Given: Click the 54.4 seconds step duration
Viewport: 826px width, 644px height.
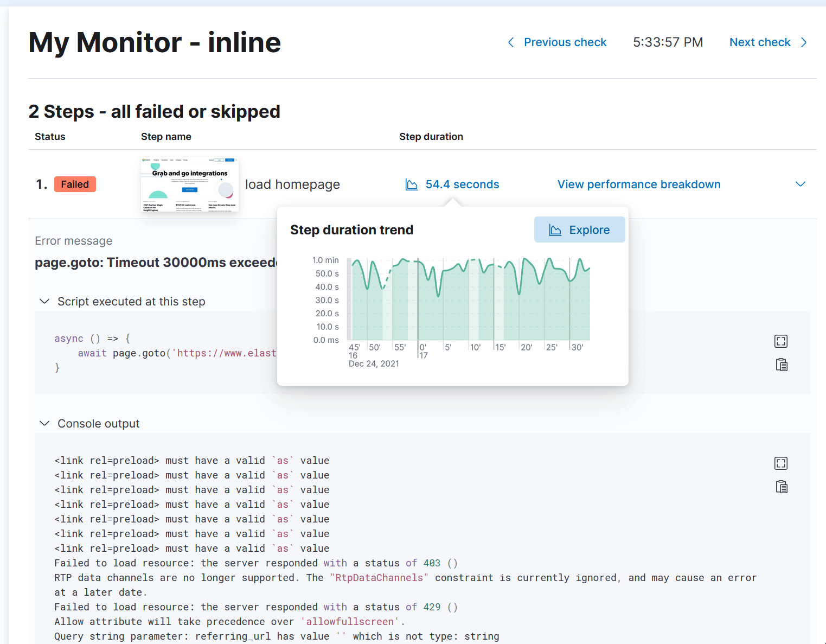Looking at the screenshot, I should (462, 184).
